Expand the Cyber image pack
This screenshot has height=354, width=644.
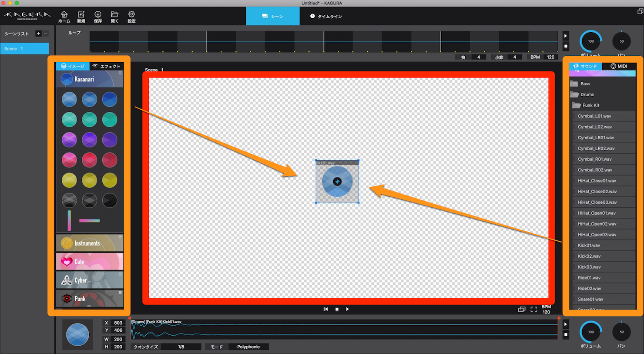pyautogui.click(x=90, y=280)
